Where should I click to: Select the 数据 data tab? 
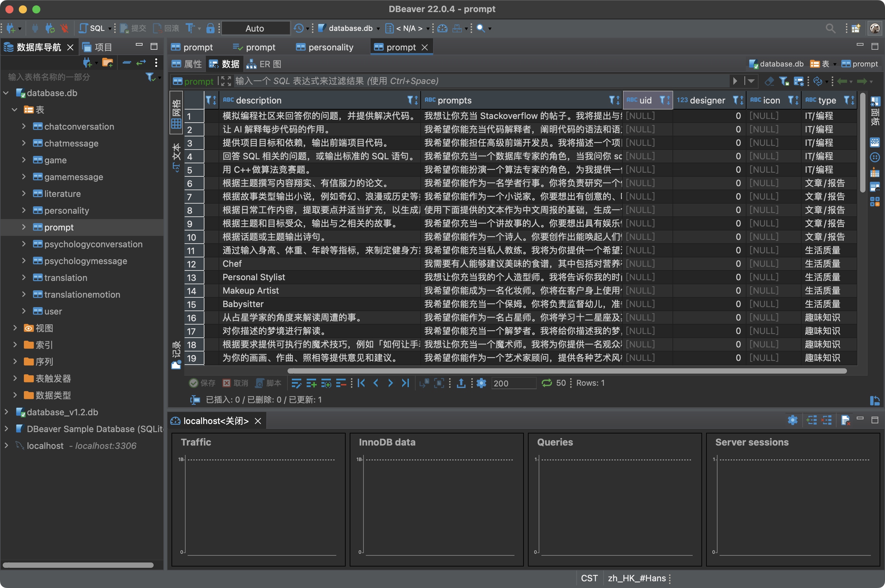click(224, 64)
